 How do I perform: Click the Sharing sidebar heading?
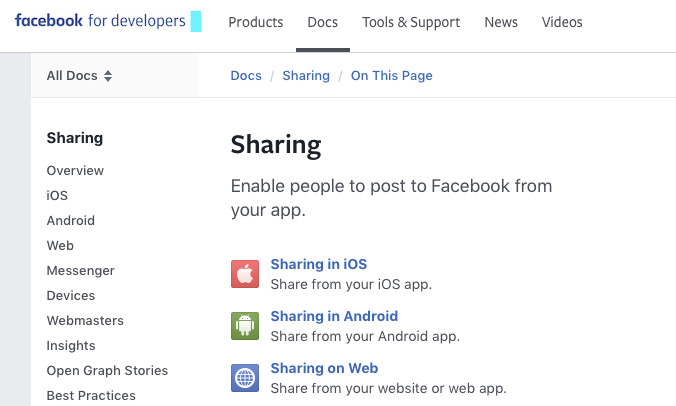coord(75,138)
